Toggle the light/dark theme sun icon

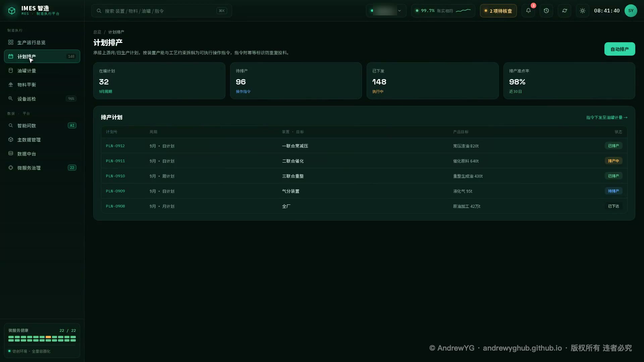point(583,11)
